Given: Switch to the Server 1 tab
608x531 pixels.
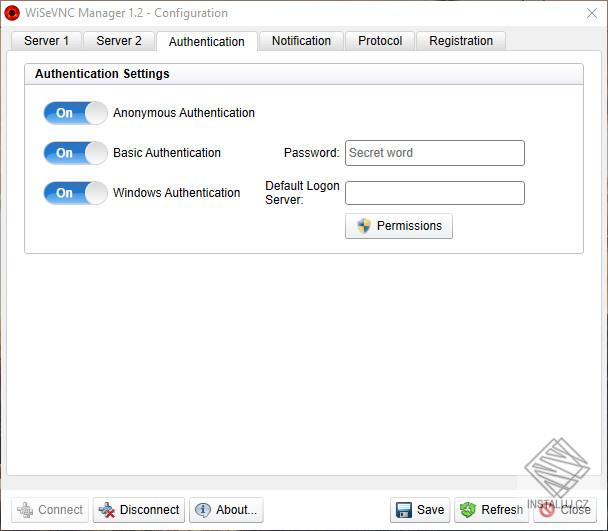Looking at the screenshot, I should click(x=47, y=41).
